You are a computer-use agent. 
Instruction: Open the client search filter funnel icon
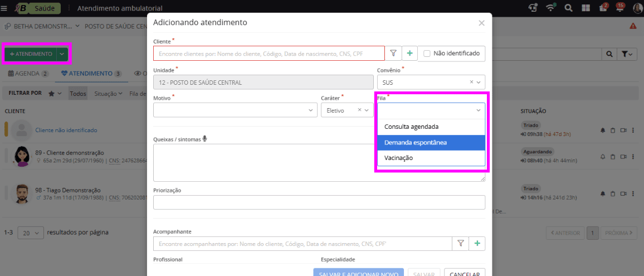click(393, 54)
